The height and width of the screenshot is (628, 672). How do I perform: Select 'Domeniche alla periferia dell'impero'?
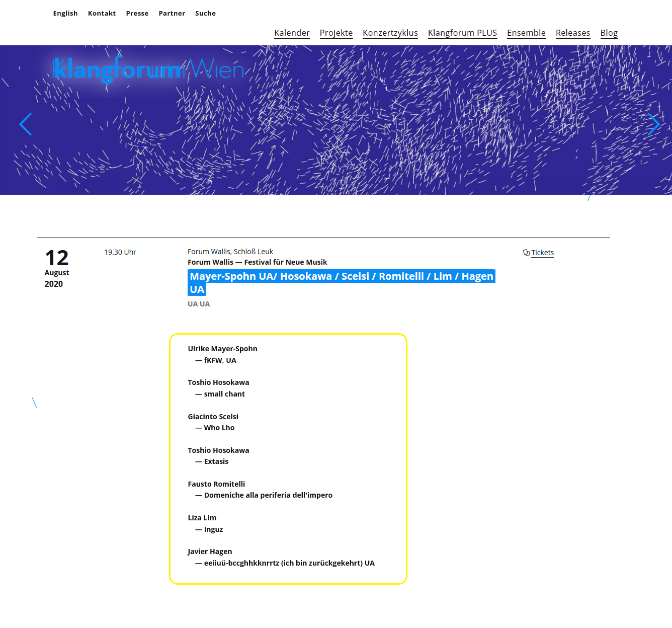[x=268, y=495]
